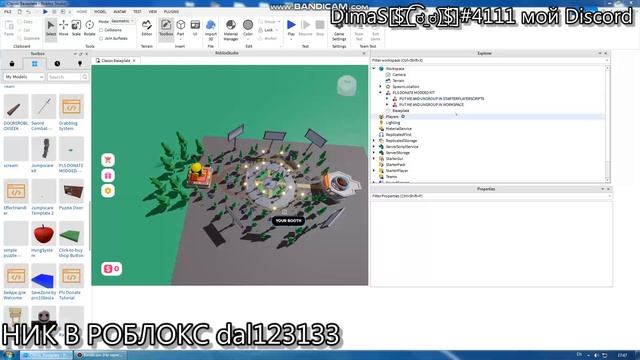The height and width of the screenshot is (360, 640).
Task: Open the Mode Geometric dropdown
Action: (x=122, y=21)
